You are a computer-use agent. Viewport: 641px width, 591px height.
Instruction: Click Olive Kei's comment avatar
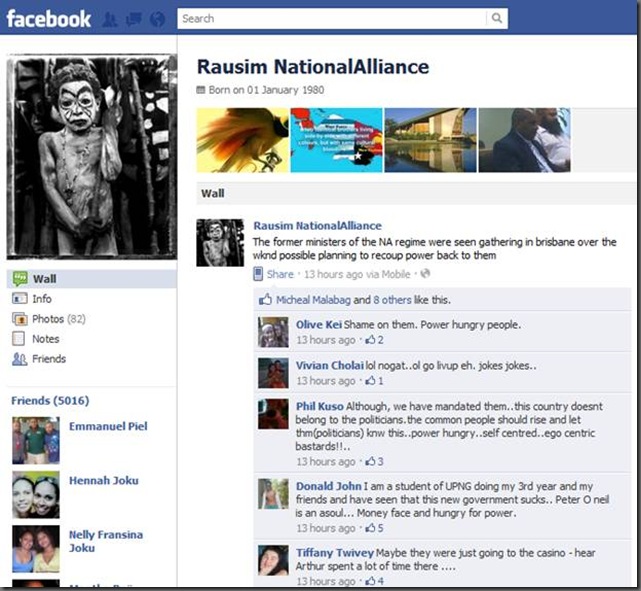coord(273,332)
